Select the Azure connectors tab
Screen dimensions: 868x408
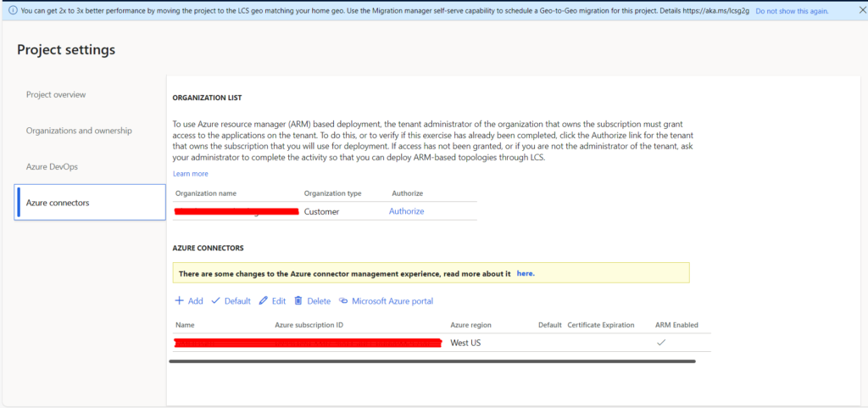[90, 203]
